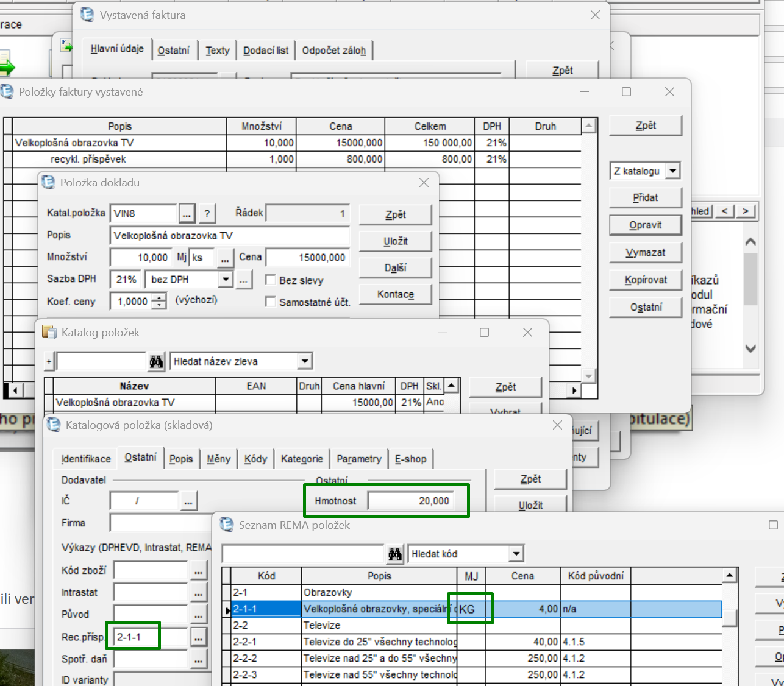Click binoculars search icon in Katalog položek
The height and width of the screenshot is (686, 784).
tap(156, 361)
